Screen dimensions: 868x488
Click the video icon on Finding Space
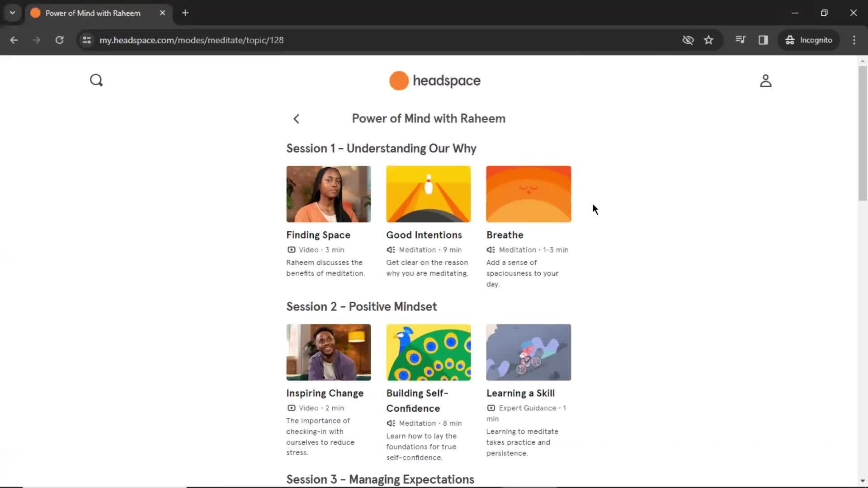[x=291, y=249]
